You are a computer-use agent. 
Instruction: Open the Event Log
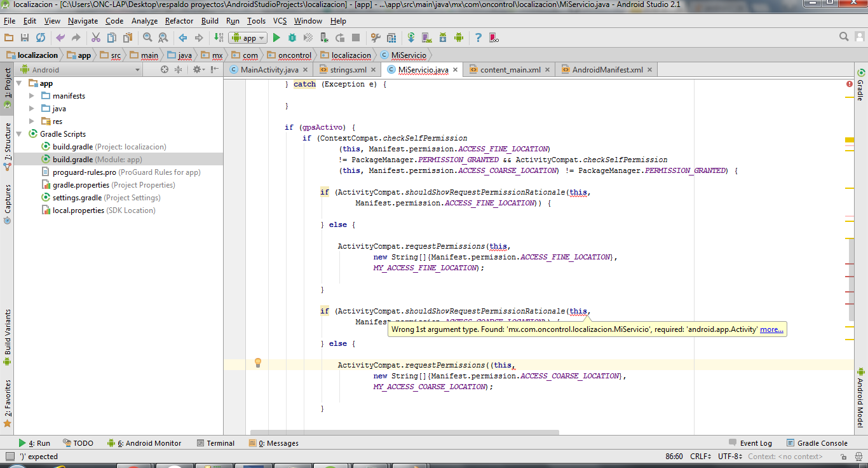[750, 443]
